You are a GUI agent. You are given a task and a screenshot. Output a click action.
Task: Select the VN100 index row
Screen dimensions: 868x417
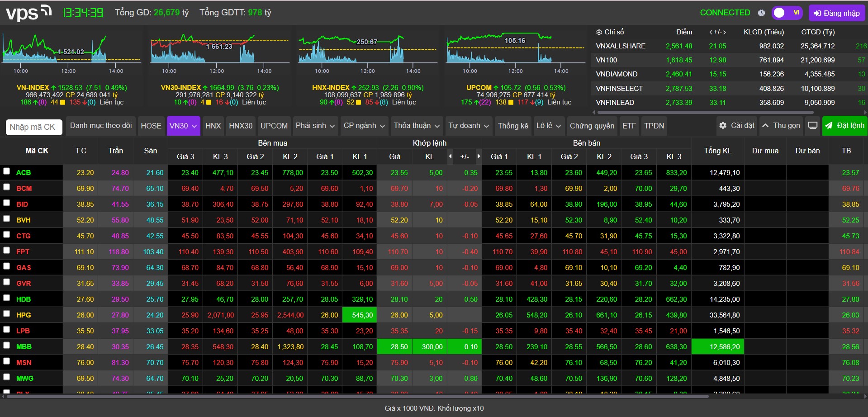(x=729, y=60)
